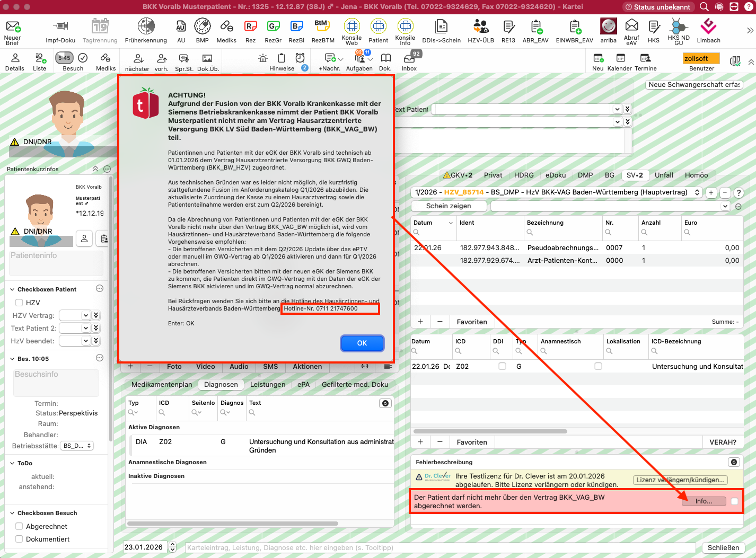Open the Kalender icon
This screenshot has width=756, height=558.
coord(619,63)
